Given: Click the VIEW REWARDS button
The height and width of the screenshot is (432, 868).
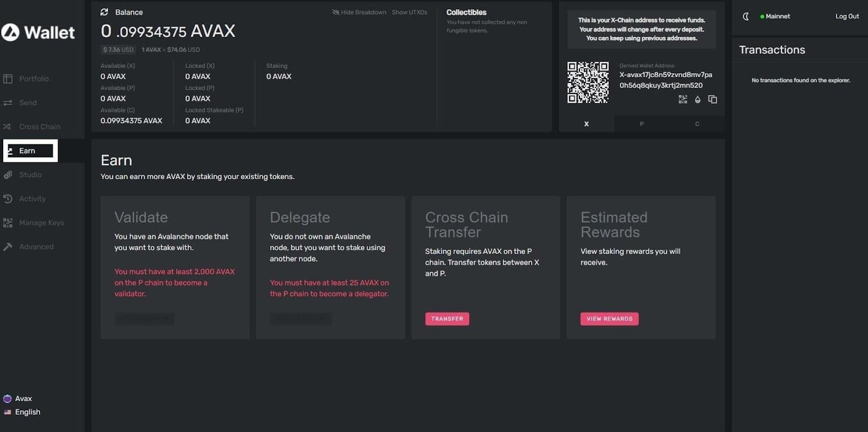Looking at the screenshot, I should (x=609, y=319).
